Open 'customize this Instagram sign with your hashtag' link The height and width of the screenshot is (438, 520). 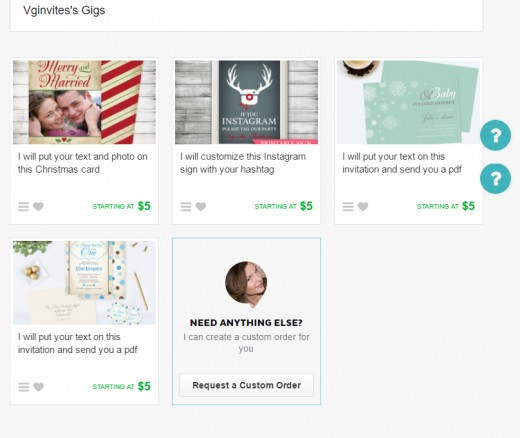pos(243,163)
